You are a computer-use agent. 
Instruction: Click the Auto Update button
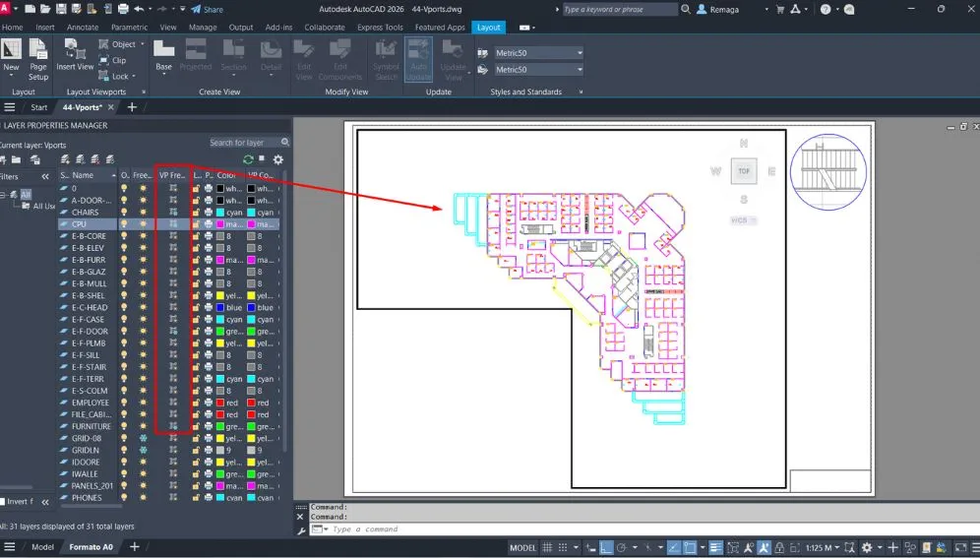[x=418, y=59]
